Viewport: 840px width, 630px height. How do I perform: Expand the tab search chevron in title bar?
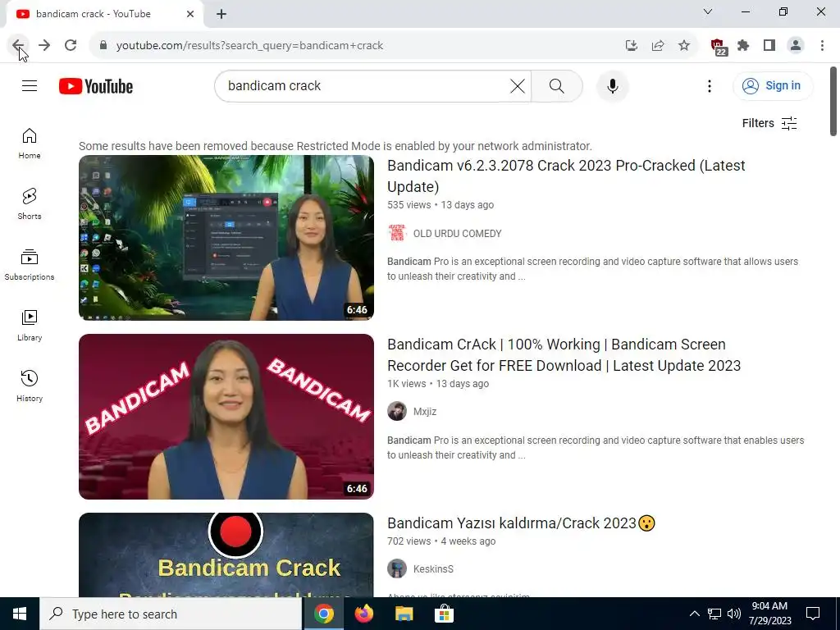(708, 11)
